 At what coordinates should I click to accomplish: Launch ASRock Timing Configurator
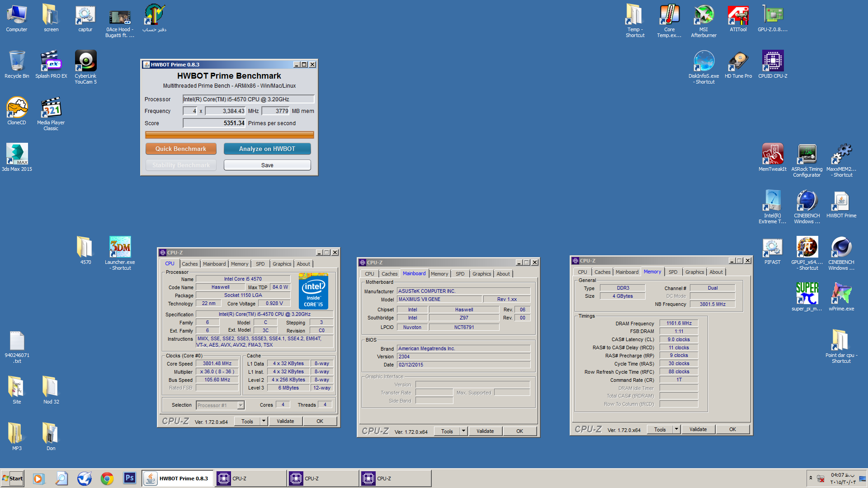[x=807, y=160]
